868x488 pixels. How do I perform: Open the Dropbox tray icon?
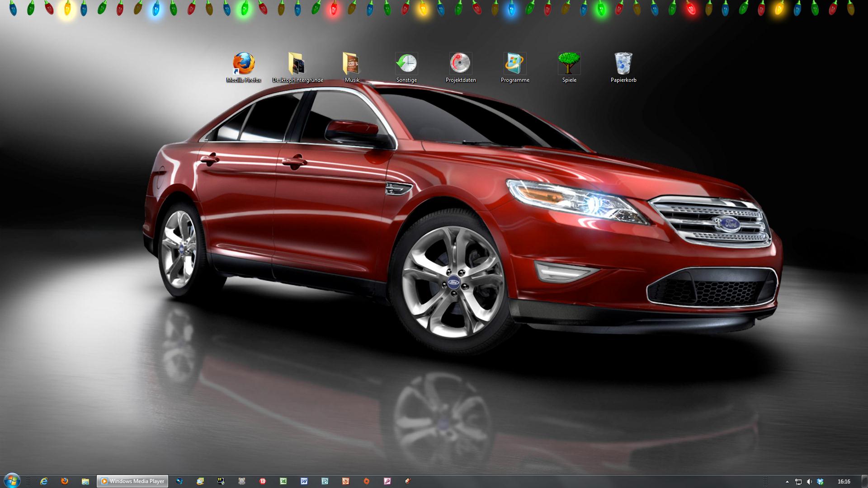point(820,482)
